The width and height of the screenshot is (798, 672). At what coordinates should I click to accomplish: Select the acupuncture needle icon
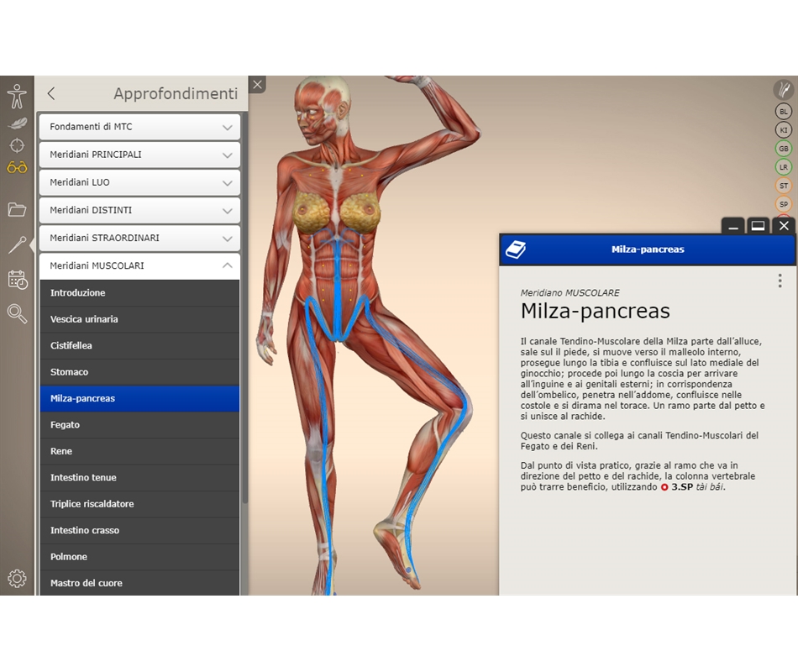[17, 244]
